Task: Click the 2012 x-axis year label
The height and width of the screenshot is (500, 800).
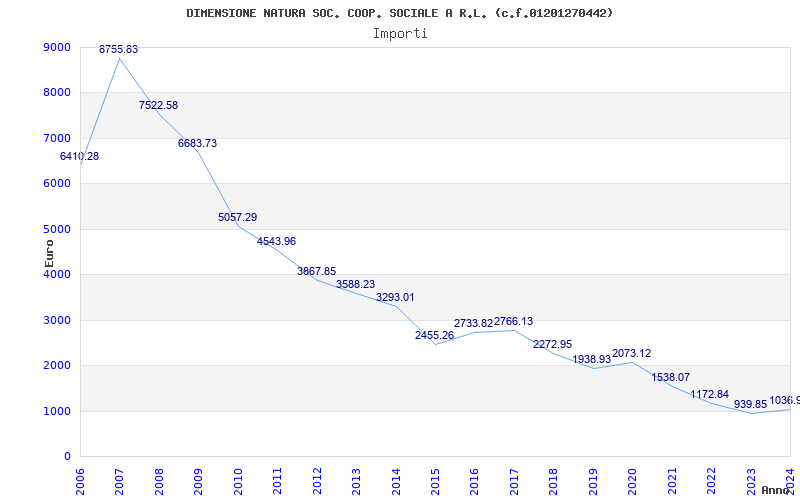Action: coord(317,481)
